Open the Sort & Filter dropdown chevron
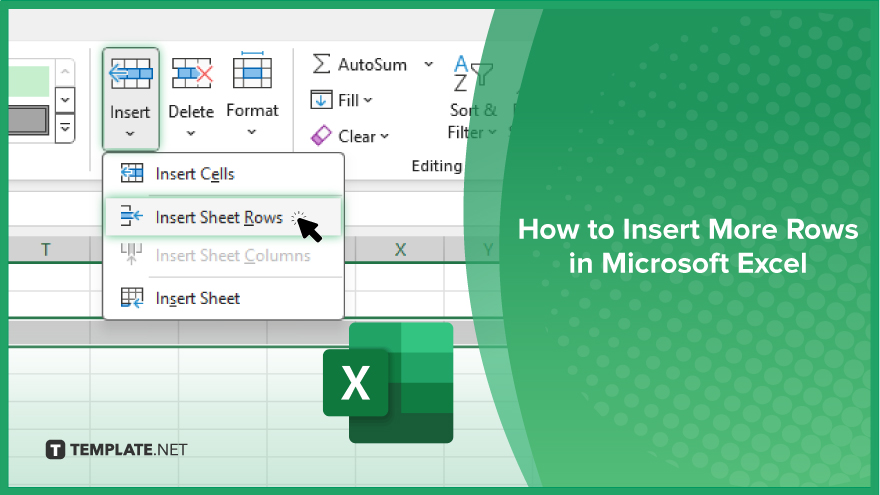This screenshot has height=495, width=880. click(x=492, y=132)
